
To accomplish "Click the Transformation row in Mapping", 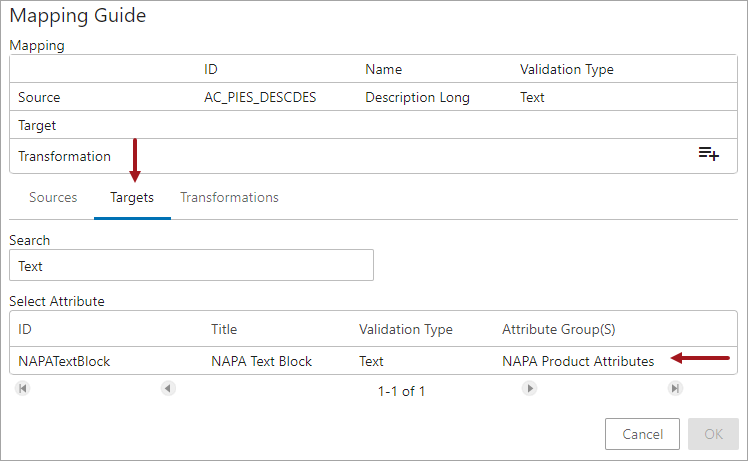I will tap(374, 156).
